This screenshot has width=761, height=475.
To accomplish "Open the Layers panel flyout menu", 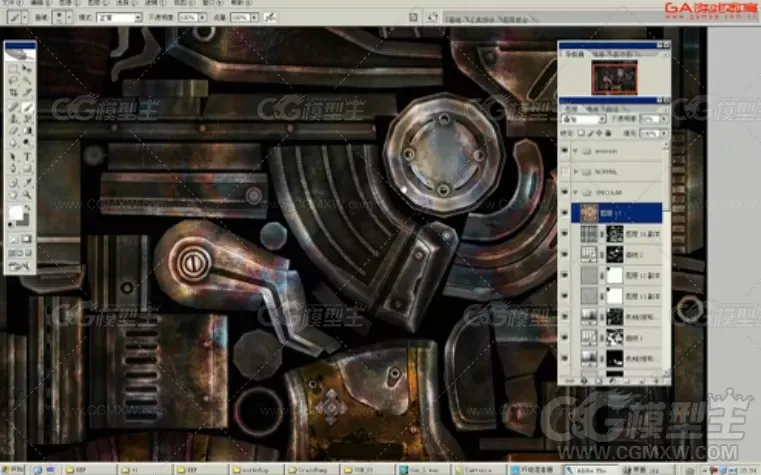I will click(666, 110).
